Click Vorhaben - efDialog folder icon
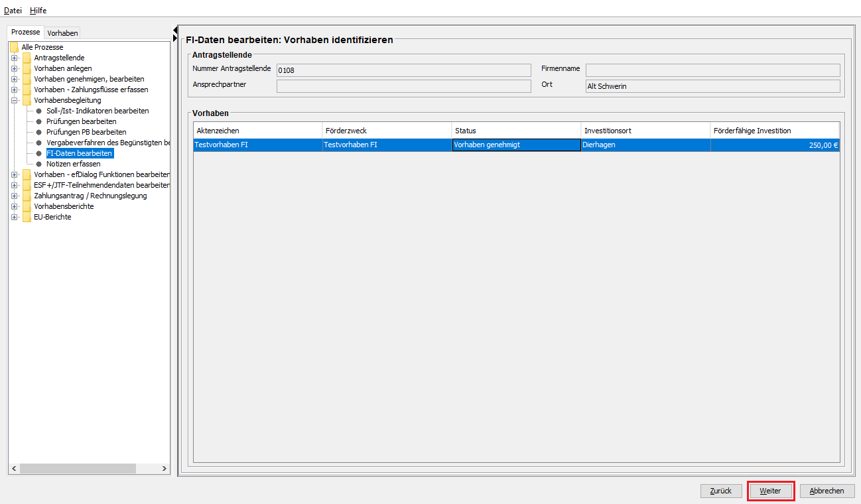Image resolution: width=861 pixels, height=504 pixels. 27,174
